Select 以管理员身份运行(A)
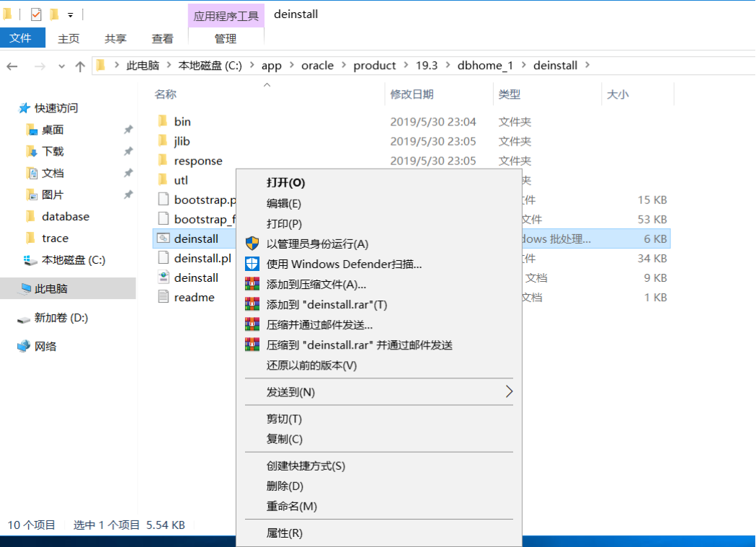 coord(379,244)
